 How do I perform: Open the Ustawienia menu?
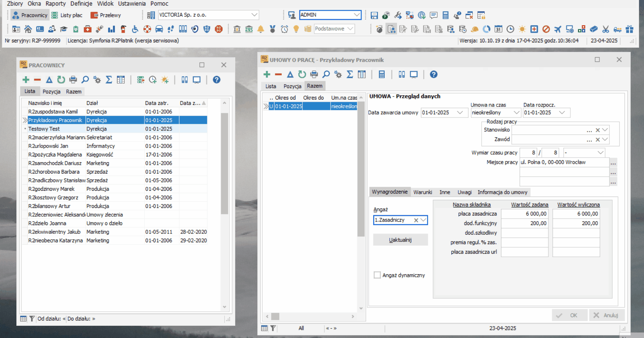click(x=132, y=4)
